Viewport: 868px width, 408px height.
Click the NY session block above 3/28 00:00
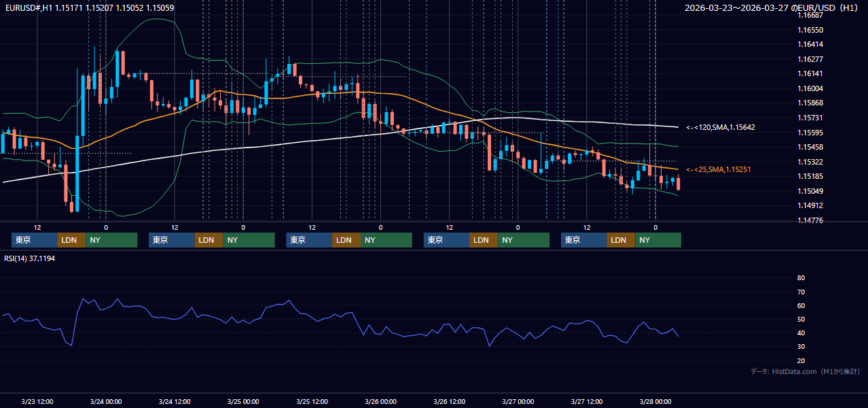658,240
